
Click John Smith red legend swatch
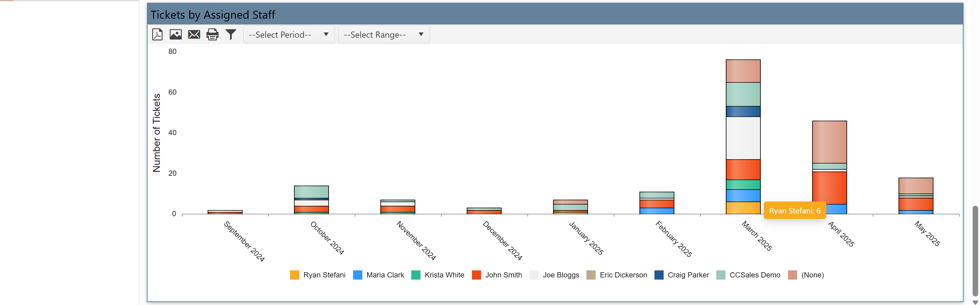coord(476,275)
